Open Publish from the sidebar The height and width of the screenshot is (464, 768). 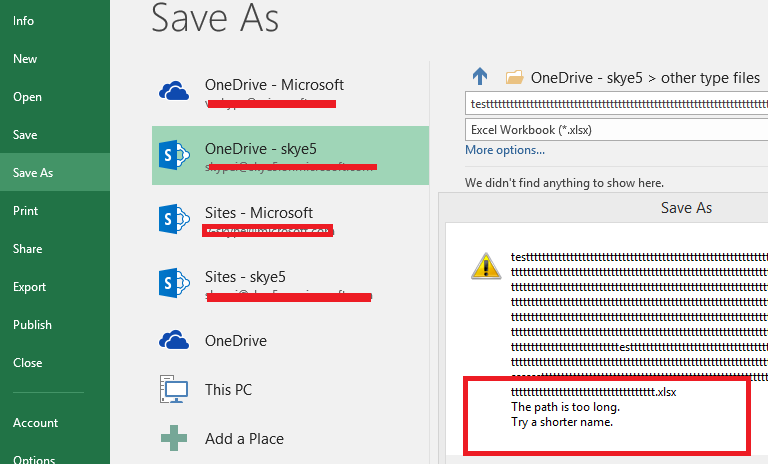[32, 325]
